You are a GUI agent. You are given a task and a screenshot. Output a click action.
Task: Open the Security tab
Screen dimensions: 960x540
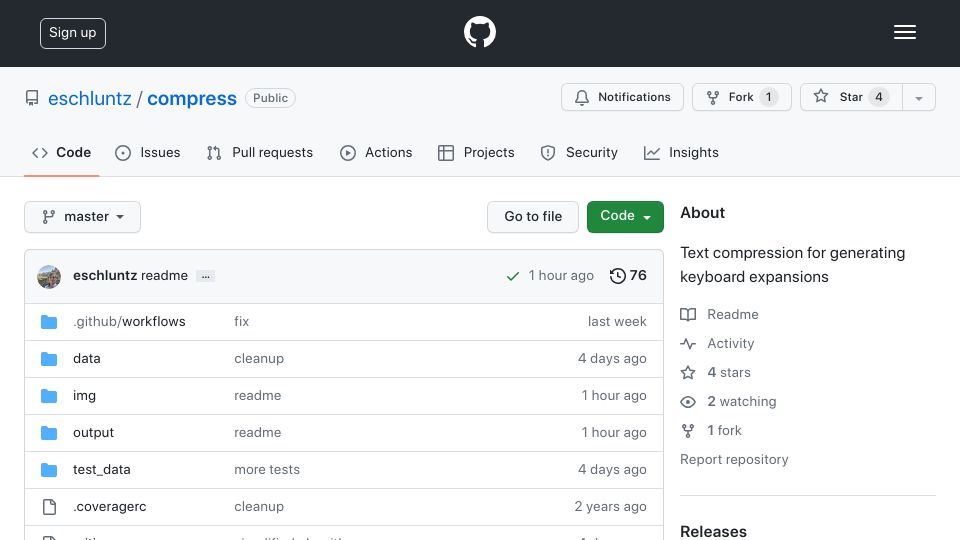(x=579, y=152)
